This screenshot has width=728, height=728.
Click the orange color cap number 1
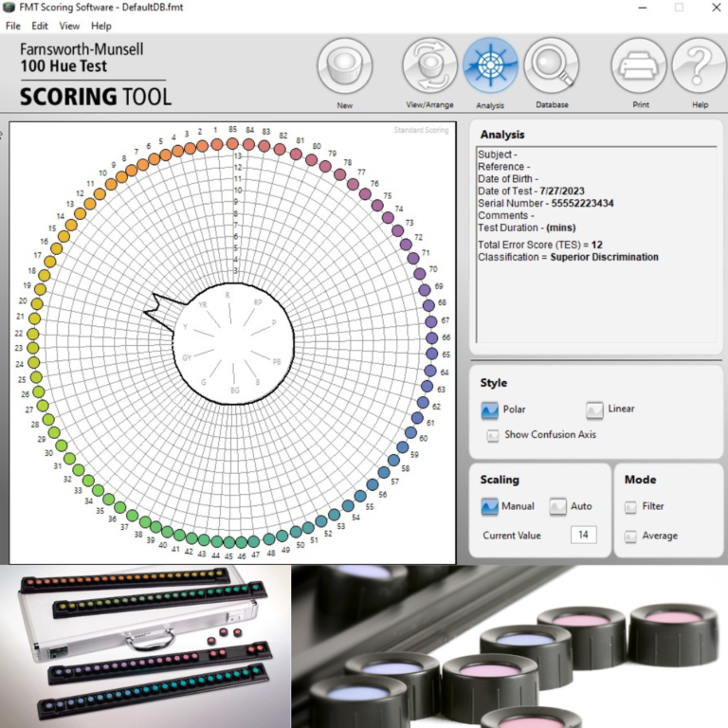[216, 144]
